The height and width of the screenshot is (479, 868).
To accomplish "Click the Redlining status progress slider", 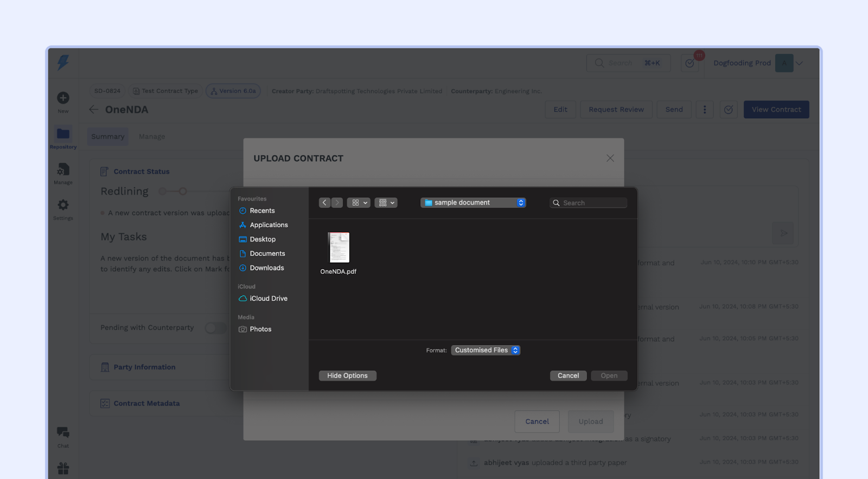I will [x=173, y=191].
